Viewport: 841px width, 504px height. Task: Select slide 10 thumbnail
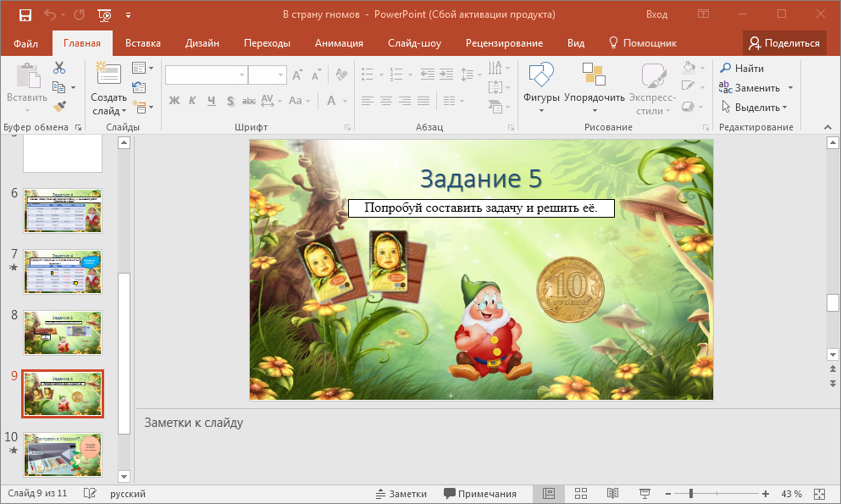coord(63,455)
